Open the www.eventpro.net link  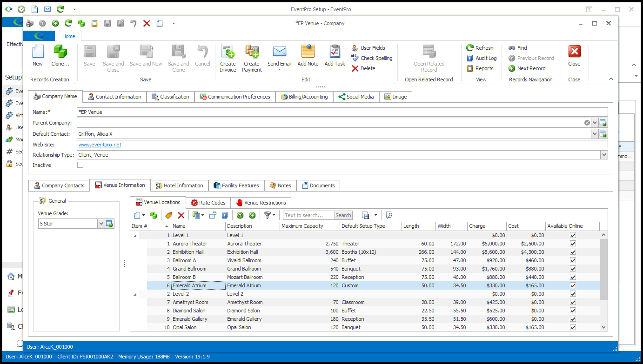(100, 145)
